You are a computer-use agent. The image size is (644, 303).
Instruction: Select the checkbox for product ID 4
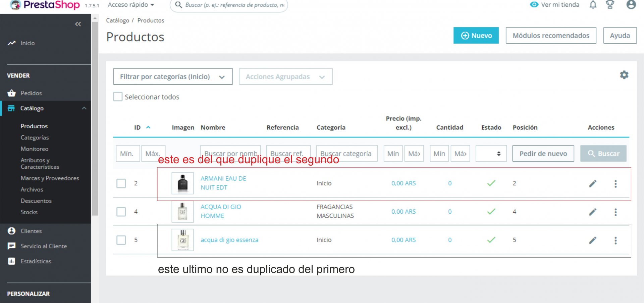coord(121,212)
